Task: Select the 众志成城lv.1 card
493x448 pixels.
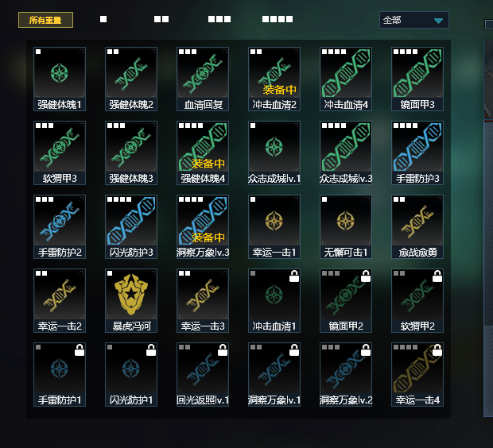Action: pos(274,153)
